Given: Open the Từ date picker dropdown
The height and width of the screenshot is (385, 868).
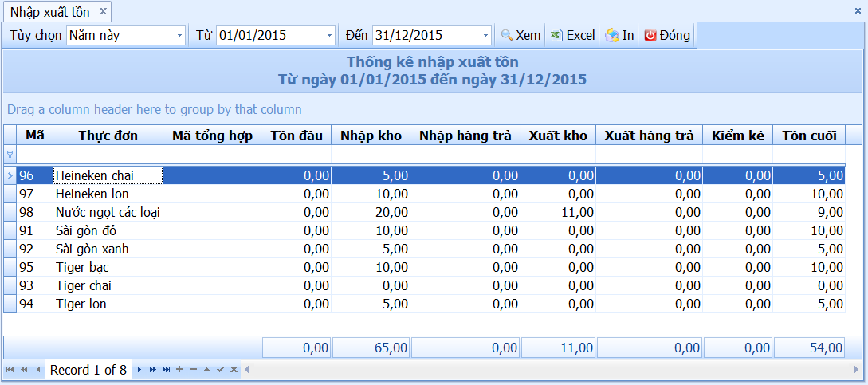Looking at the screenshot, I should tap(330, 35).
